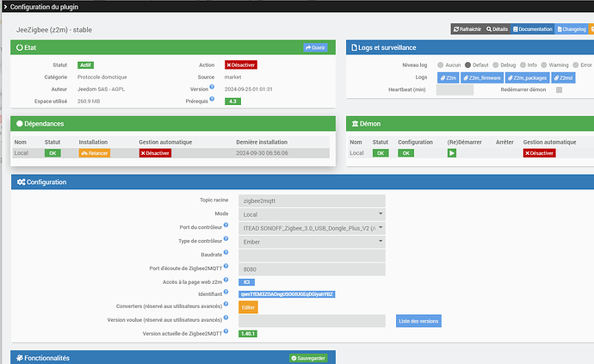Click the OK status badge in Dépendances
Screen dimensions: 594x364
[53, 153]
